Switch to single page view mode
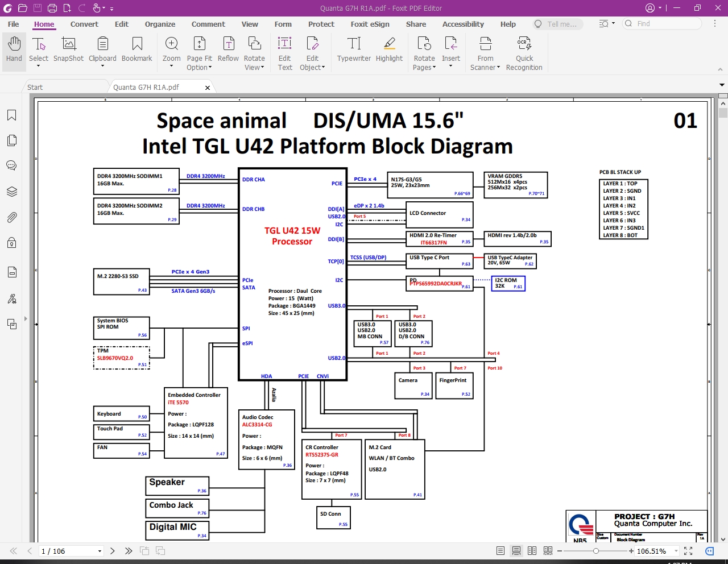The image size is (728, 564). tap(500, 551)
